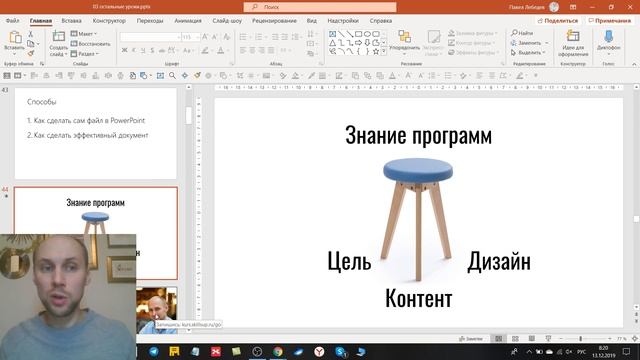Start slide show from status bar icon
The image size is (640, 360).
tap(548, 339)
